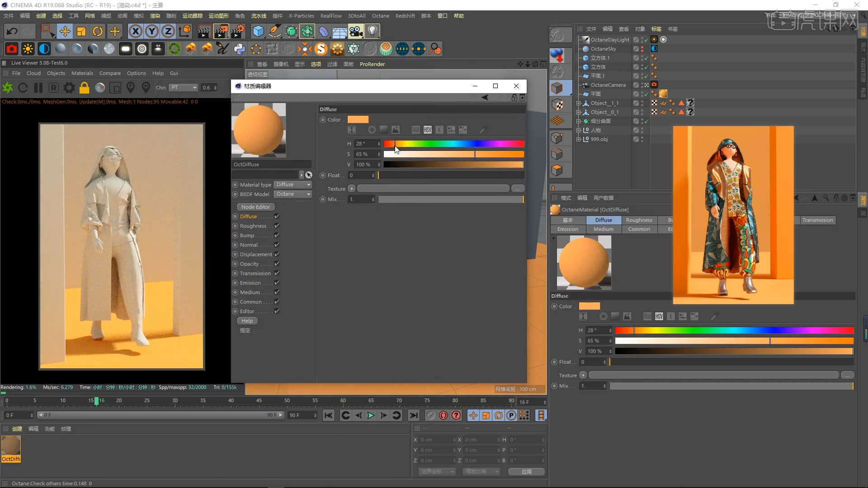Click the Help button in the material editor

click(x=247, y=320)
